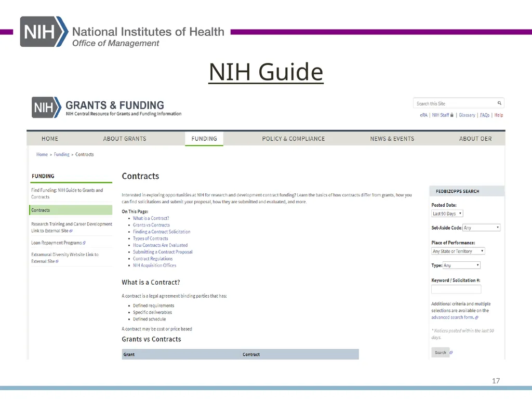Click the Keyword / Solicitation # field
This screenshot has width=532, height=399.
click(456, 289)
